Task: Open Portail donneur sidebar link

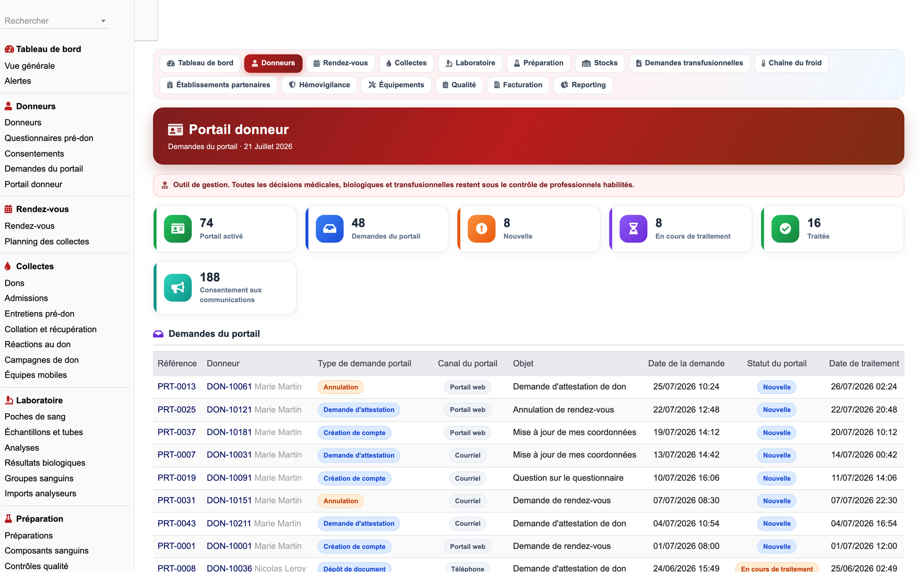Action: 33,184
